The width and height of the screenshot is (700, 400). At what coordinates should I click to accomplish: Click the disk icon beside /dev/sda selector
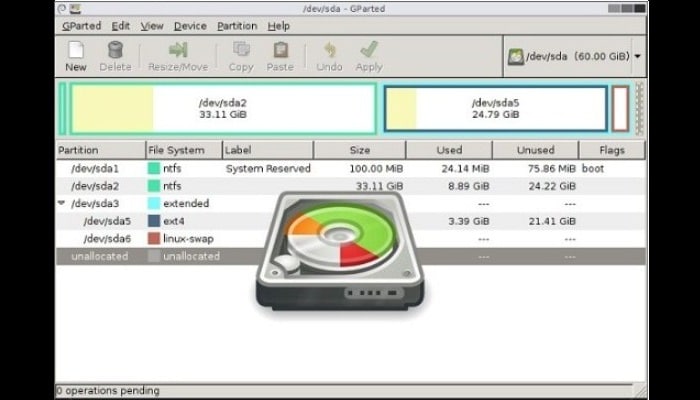[516, 57]
